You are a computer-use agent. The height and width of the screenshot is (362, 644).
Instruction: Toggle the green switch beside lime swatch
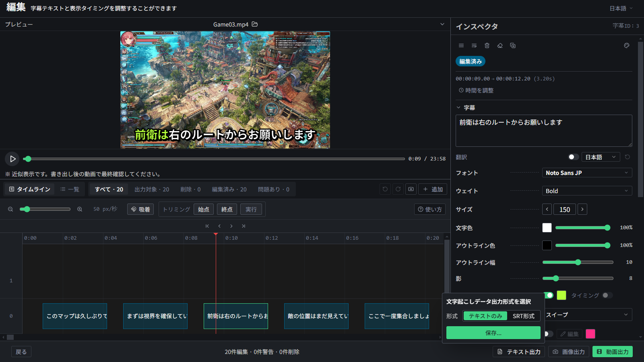coord(548,295)
